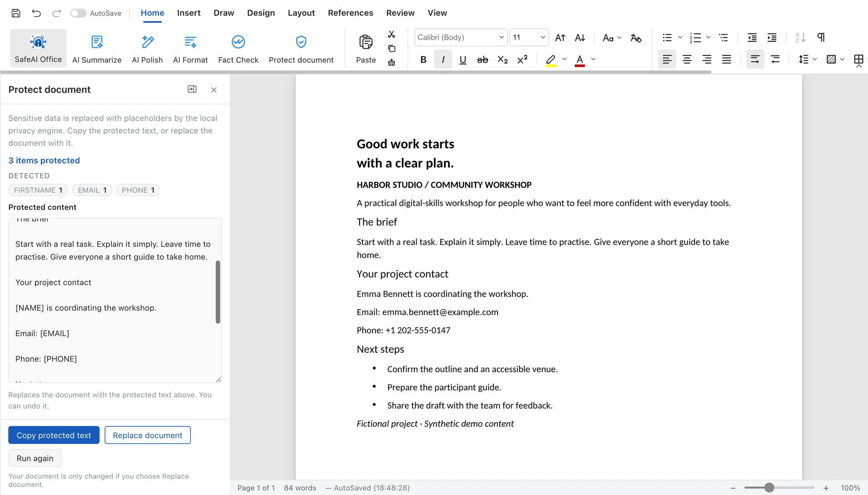The image size is (868, 495).
Task: Show paragraph marks
Action: (x=821, y=38)
